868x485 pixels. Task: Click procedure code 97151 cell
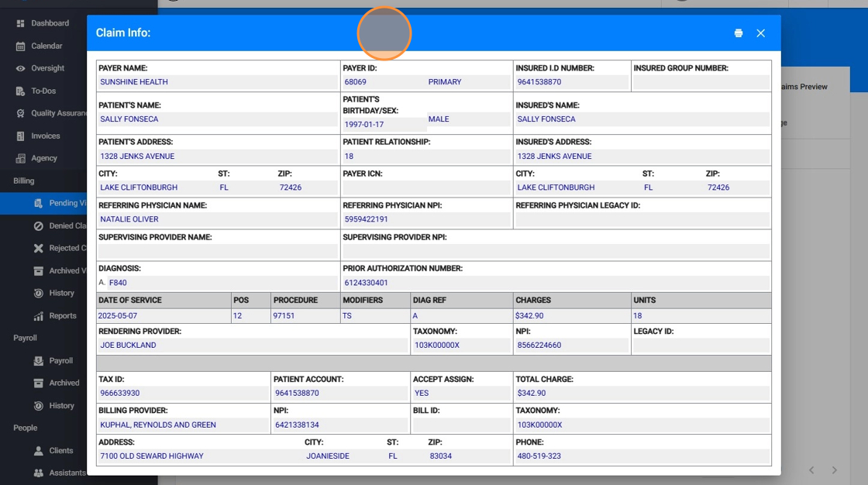click(305, 315)
